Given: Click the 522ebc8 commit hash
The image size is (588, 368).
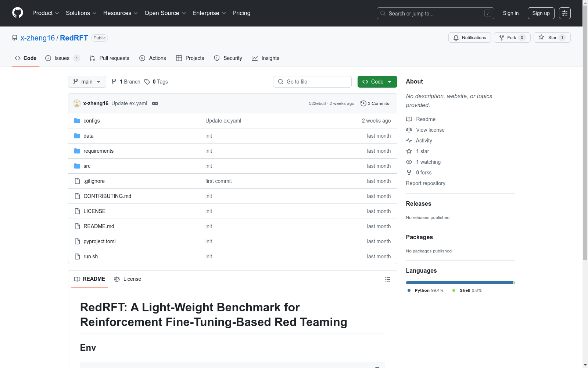Looking at the screenshot, I should [318, 103].
